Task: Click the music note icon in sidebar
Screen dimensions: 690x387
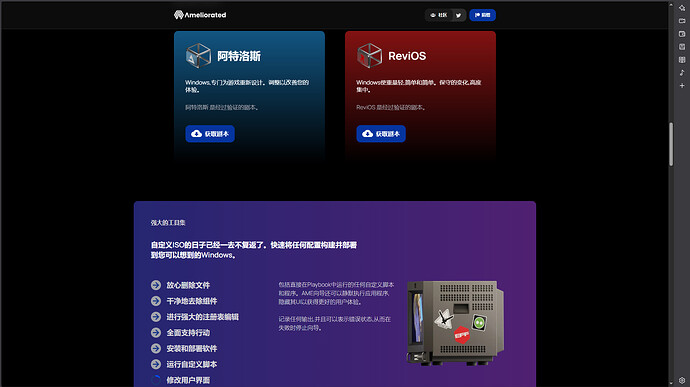Action: click(682, 73)
